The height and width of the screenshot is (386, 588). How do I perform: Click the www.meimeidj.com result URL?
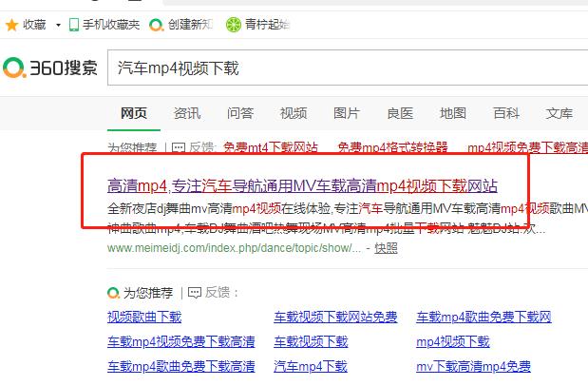pos(235,248)
